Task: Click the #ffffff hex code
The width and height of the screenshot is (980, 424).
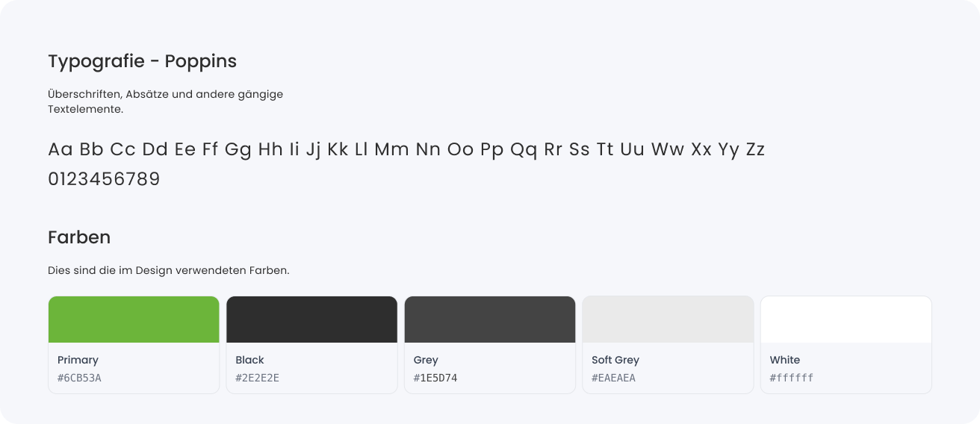Action: (792, 378)
